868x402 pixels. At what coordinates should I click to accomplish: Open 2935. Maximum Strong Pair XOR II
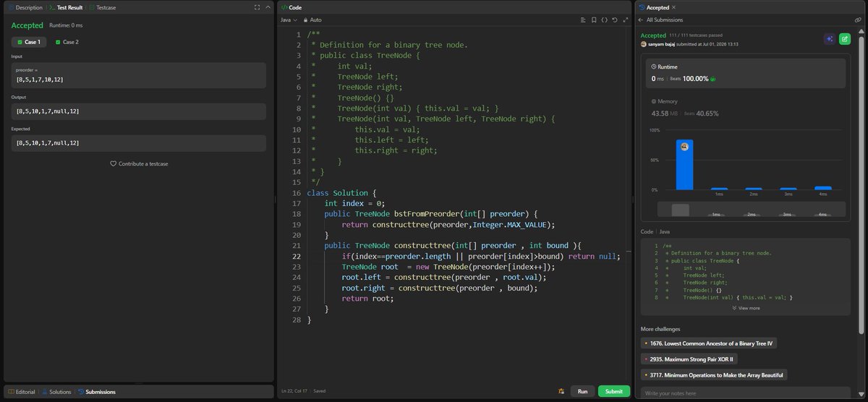pyautogui.click(x=689, y=359)
